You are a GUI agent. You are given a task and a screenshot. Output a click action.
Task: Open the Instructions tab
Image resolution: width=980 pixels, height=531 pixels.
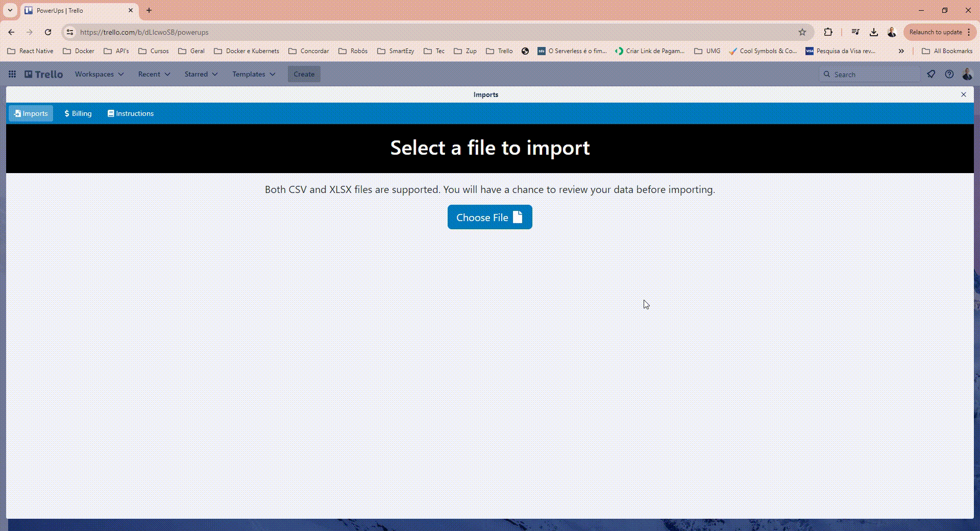click(130, 113)
